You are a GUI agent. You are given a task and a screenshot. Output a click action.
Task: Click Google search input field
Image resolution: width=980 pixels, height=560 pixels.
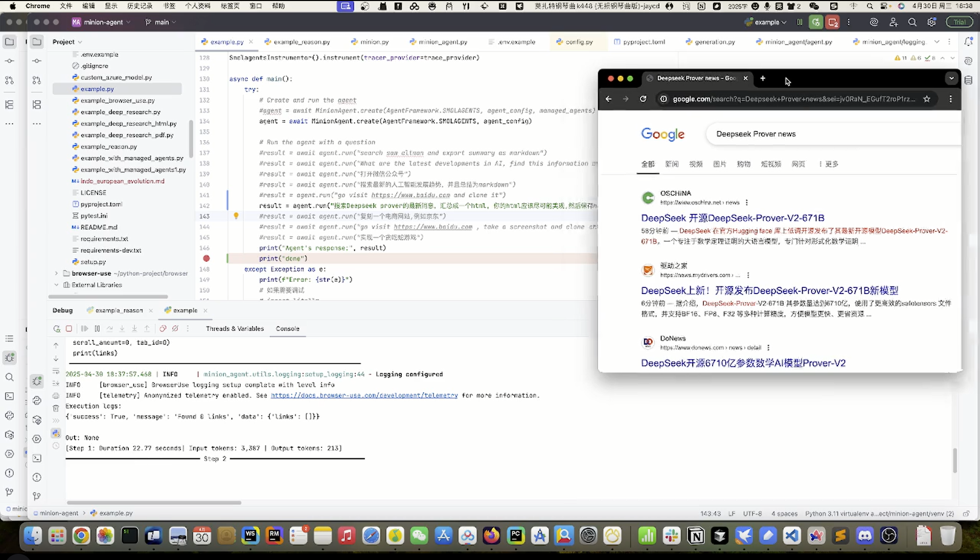coord(833,134)
